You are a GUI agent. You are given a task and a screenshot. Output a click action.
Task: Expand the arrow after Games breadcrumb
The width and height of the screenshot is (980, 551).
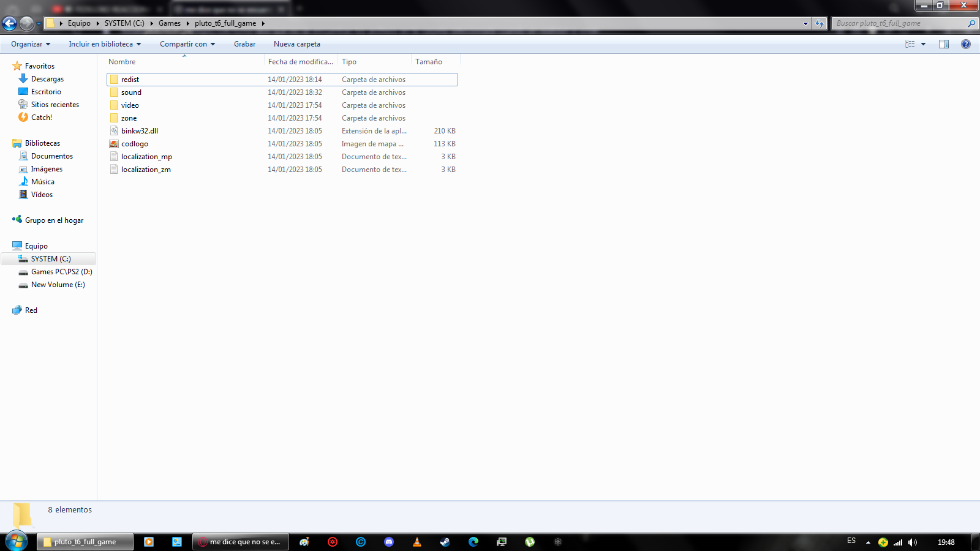click(187, 23)
